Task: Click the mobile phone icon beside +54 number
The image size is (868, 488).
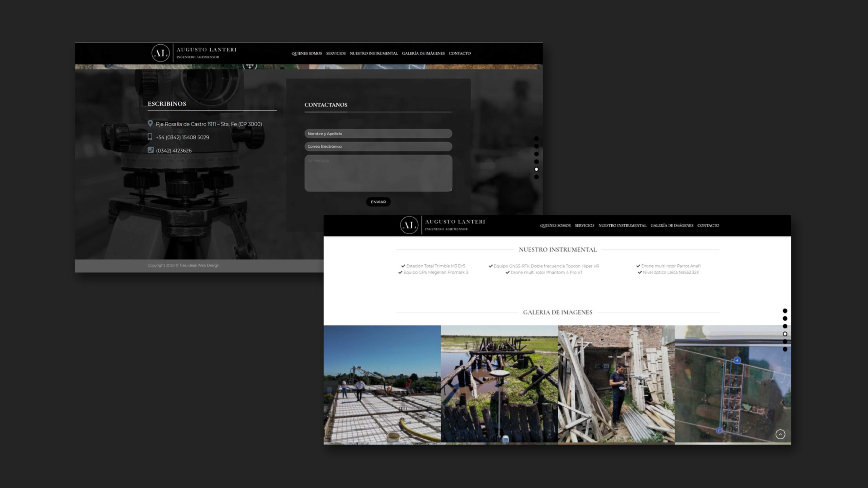Action: coord(150,137)
